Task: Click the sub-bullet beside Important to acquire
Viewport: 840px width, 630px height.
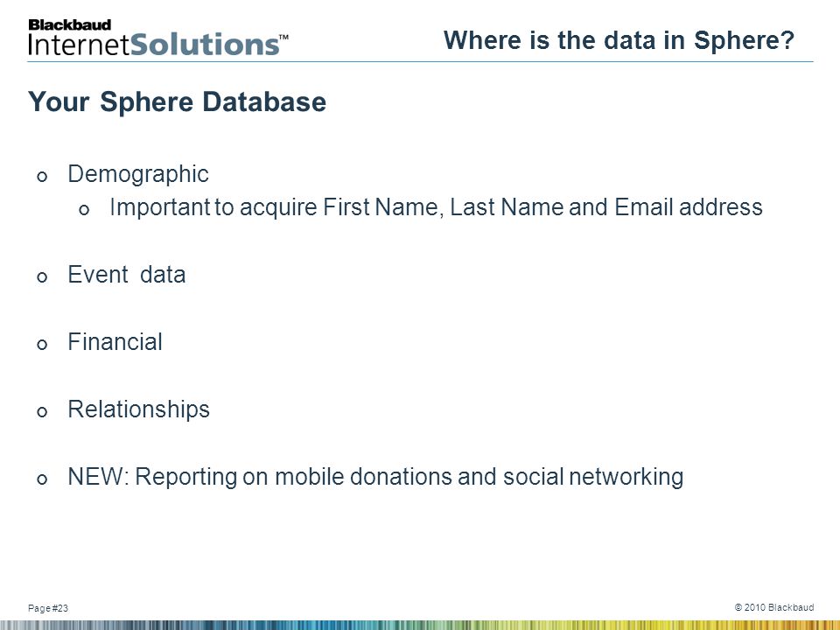Action: click(x=84, y=209)
